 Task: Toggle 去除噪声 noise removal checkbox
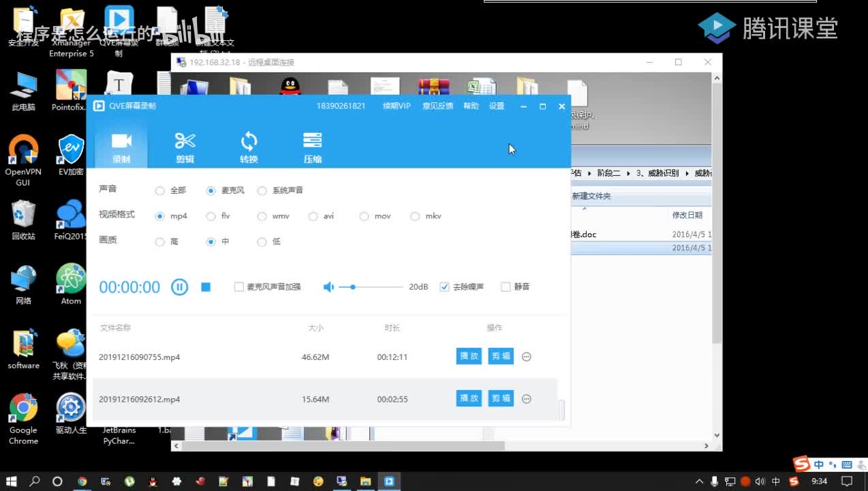pyautogui.click(x=444, y=287)
